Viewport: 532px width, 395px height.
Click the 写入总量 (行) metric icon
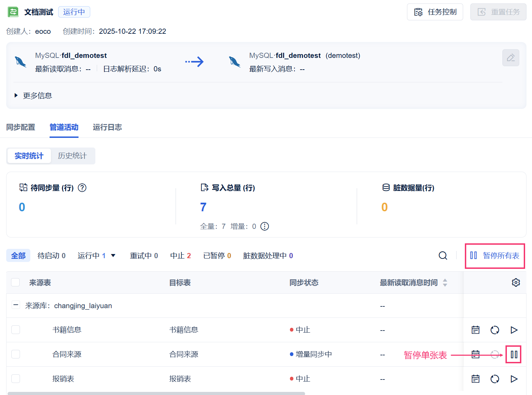point(205,188)
